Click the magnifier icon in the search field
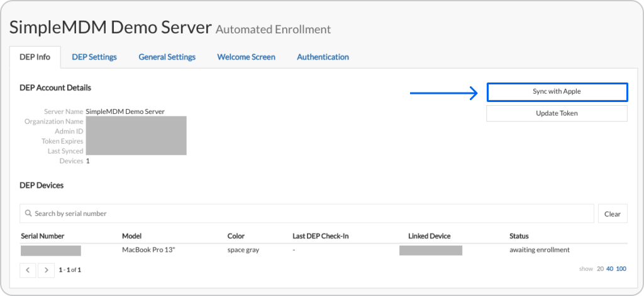The width and height of the screenshot is (644, 296). pos(28,213)
